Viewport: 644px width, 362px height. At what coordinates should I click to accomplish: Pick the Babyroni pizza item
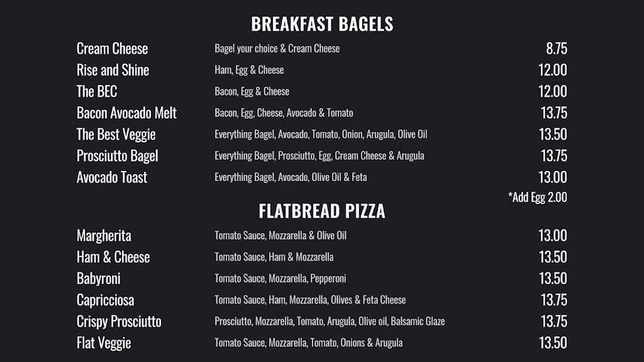pos(98,278)
